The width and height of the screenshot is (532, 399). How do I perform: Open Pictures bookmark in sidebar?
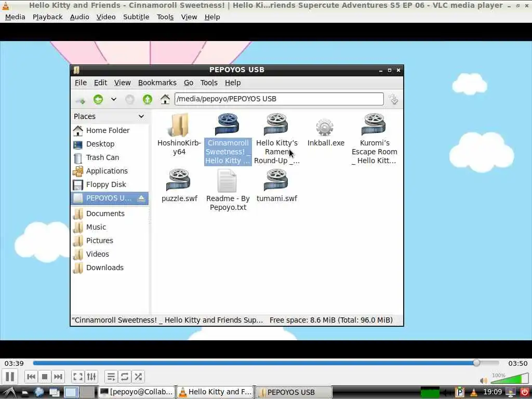(109, 241)
